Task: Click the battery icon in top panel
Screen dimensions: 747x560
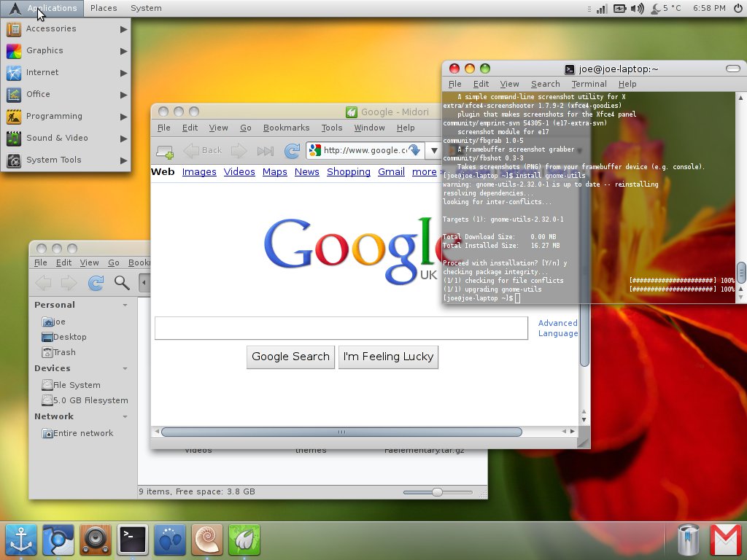Action: 619,9
